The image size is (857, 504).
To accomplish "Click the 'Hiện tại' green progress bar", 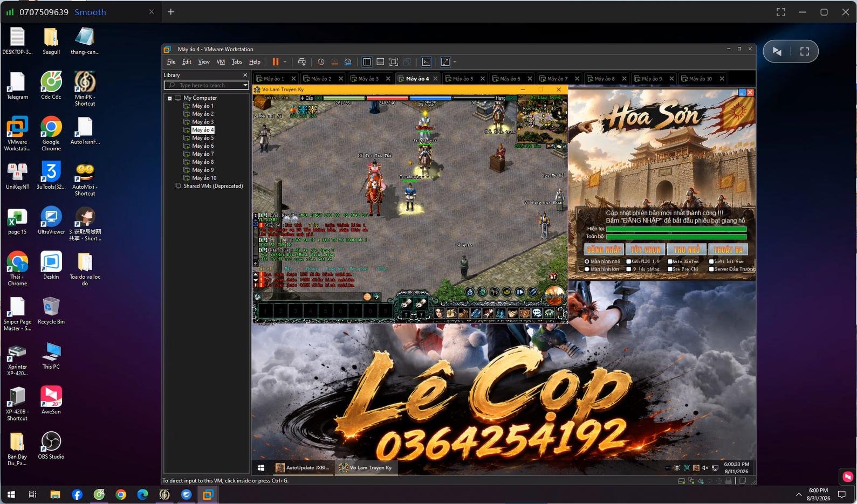I will click(676, 229).
